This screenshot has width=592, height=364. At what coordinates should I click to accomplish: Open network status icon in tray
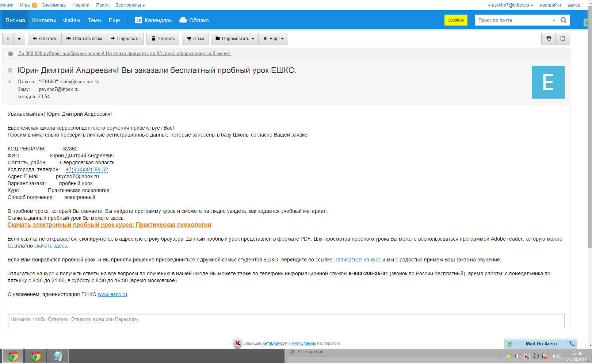535,356
